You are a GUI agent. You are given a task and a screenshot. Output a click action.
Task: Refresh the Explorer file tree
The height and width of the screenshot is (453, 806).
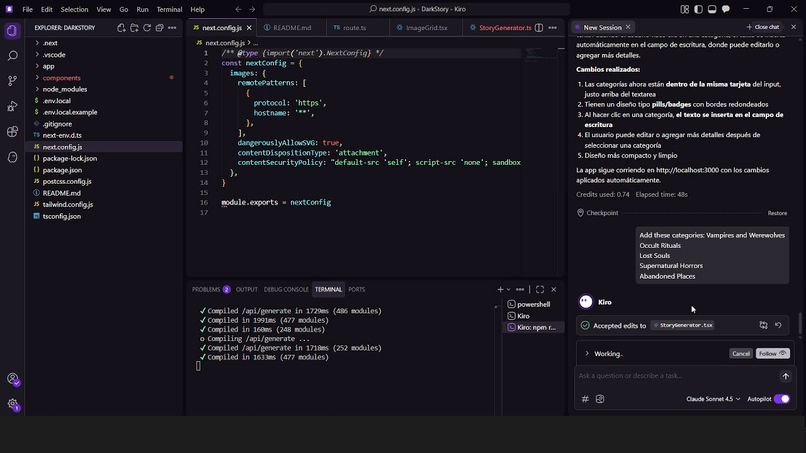(147, 28)
